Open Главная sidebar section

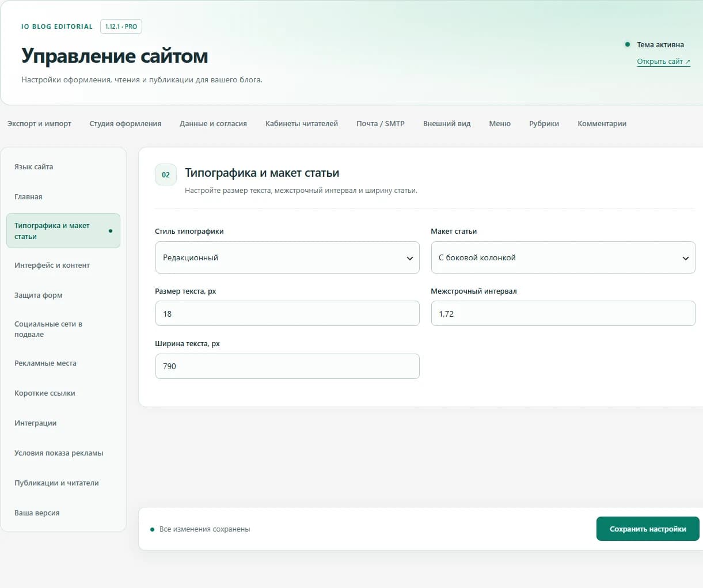[63, 197]
